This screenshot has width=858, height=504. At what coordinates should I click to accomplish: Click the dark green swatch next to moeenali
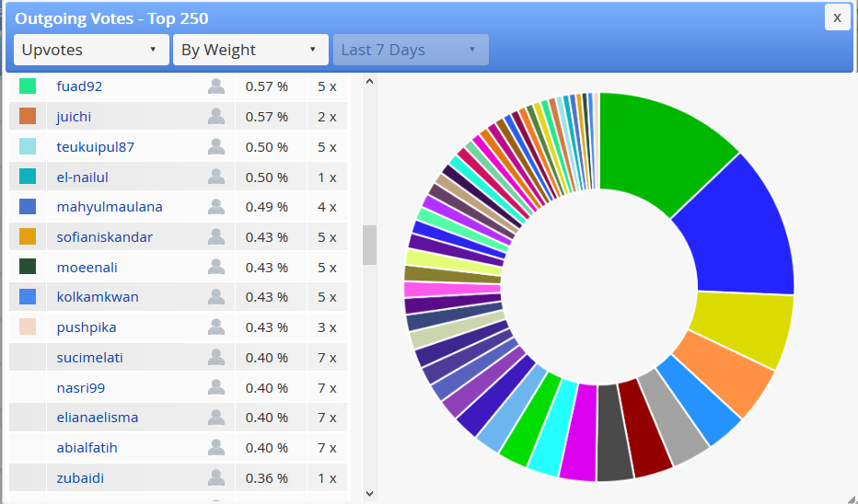(x=28, y=266)
